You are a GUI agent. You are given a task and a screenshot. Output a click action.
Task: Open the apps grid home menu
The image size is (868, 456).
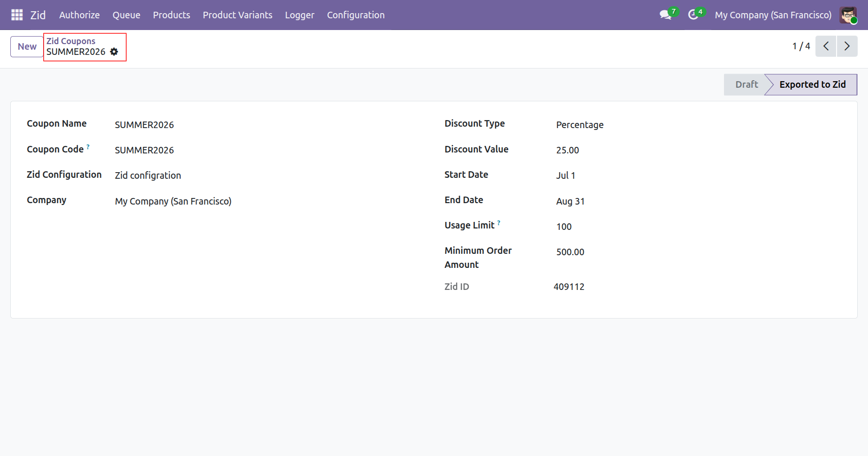17,15
